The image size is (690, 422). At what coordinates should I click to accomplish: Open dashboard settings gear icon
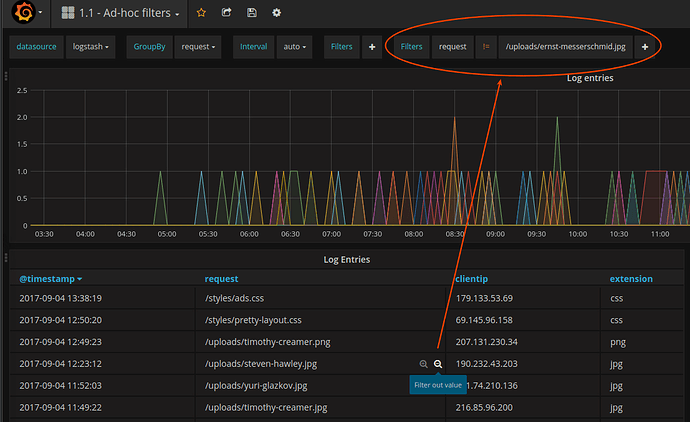(x=276, y=13)
